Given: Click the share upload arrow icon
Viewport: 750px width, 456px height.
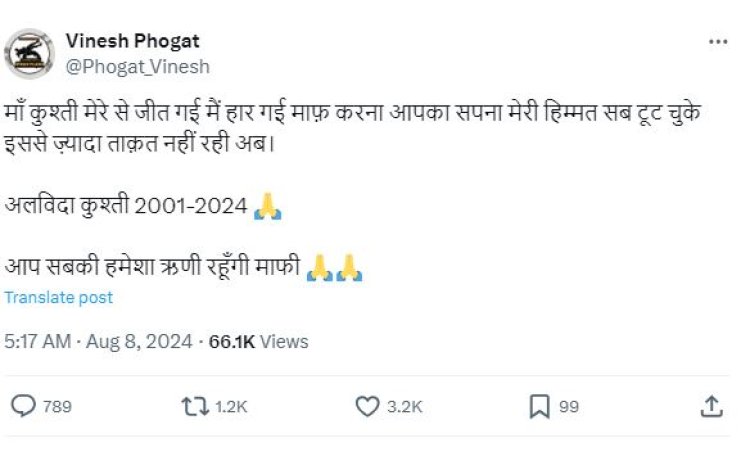Looking at the screenshot, I should tap(712, 406).
